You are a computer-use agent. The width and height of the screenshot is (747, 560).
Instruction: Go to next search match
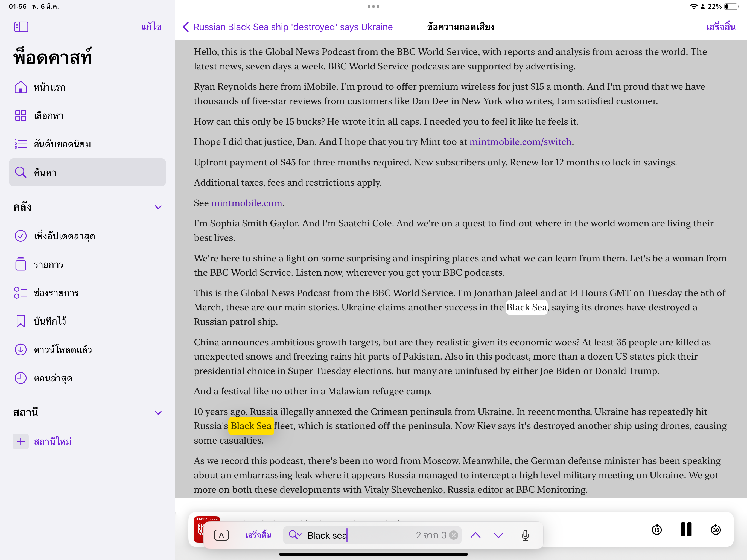pyautogui.click(x=498, y=535)
